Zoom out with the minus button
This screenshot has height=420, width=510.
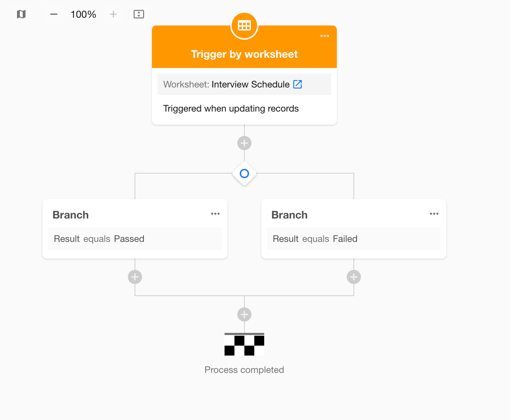tap(54, 14)
